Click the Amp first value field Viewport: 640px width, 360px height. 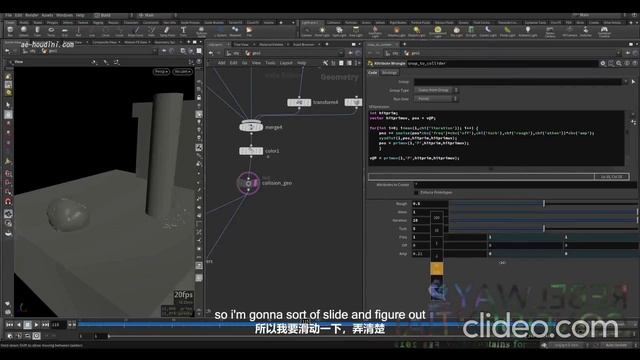tap(449, 254)
